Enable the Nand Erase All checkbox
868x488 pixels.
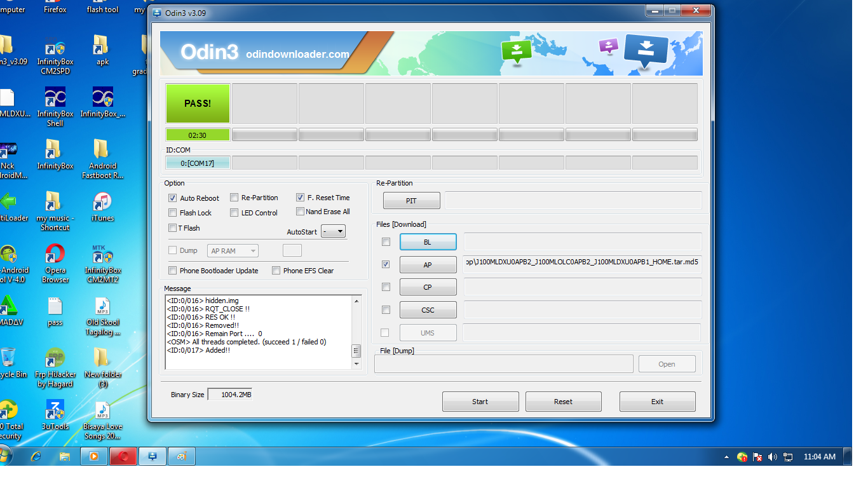point(301,212)
